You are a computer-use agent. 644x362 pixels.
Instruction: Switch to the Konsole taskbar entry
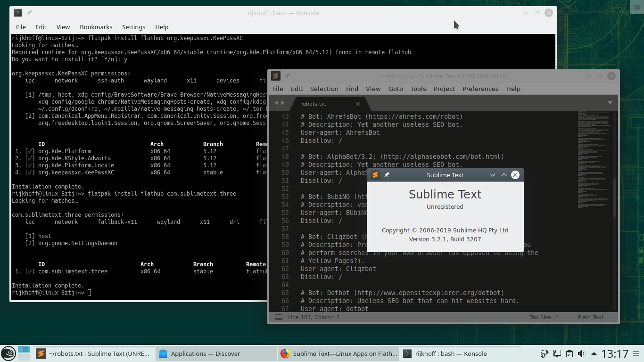click(460, 354)
